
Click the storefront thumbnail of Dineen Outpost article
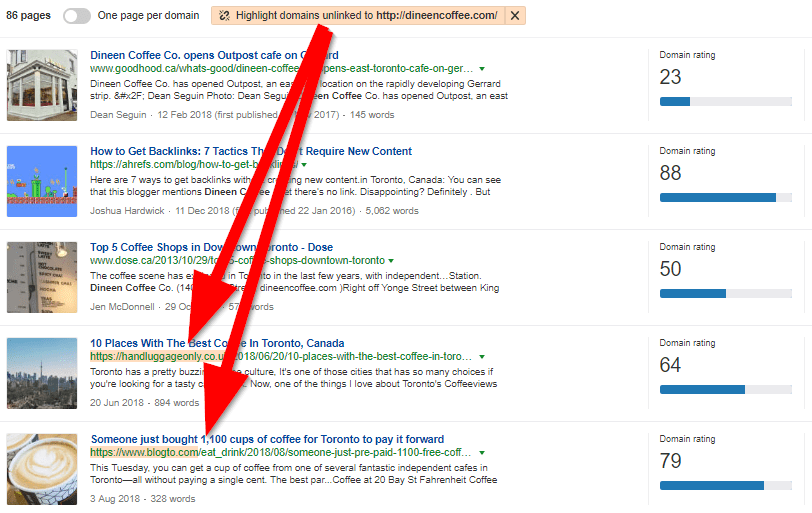pos(42,85)
